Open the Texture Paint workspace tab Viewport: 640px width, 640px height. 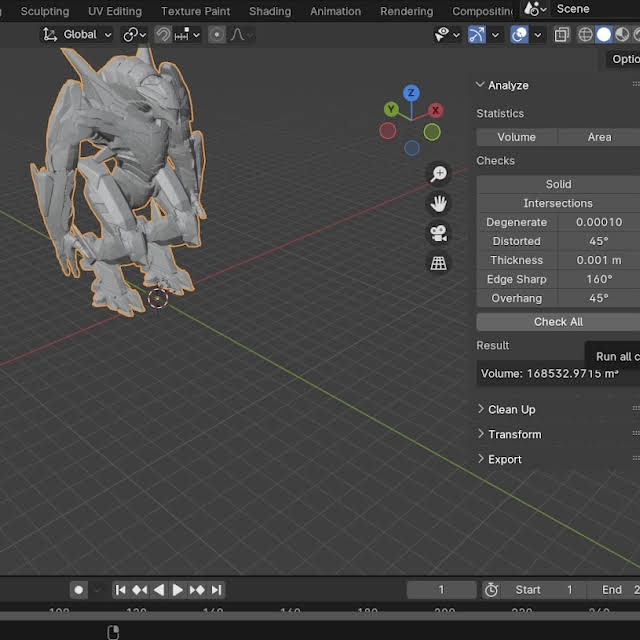pyautogui.click(x=196, y=11)
